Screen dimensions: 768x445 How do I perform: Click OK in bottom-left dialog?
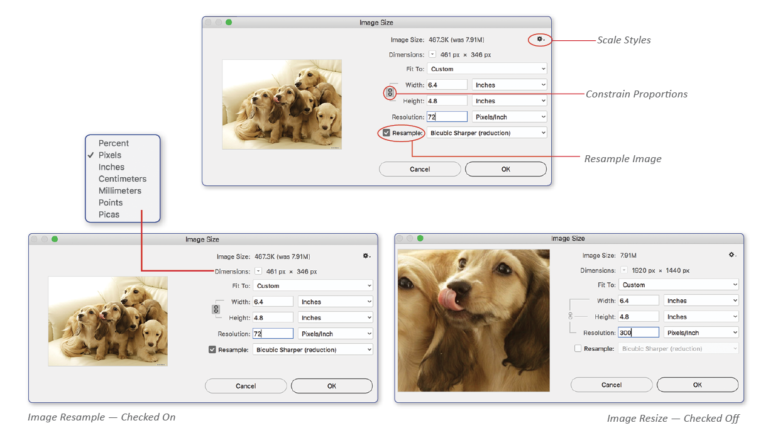(x=332, y=386)
